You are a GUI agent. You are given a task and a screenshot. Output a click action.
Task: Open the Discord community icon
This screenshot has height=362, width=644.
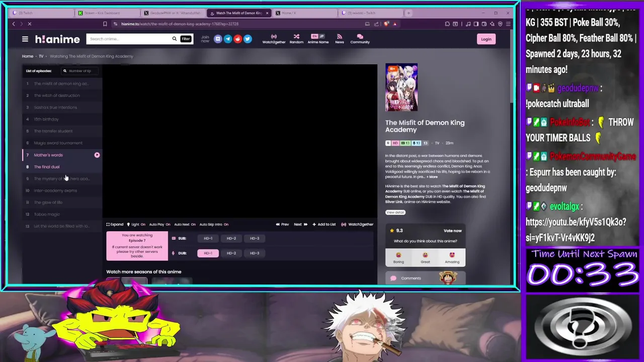218,39
